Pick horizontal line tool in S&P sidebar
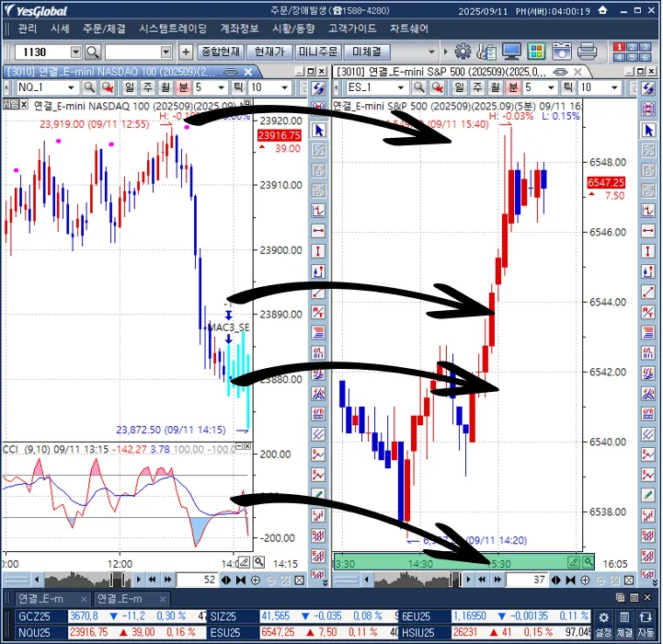 click(x=648, y=231)
